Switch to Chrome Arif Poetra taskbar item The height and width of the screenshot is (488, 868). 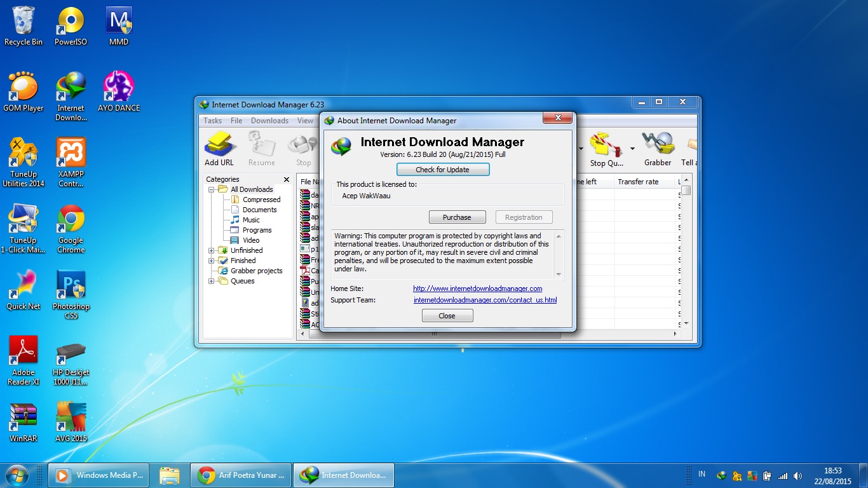(x=241, y=475)
